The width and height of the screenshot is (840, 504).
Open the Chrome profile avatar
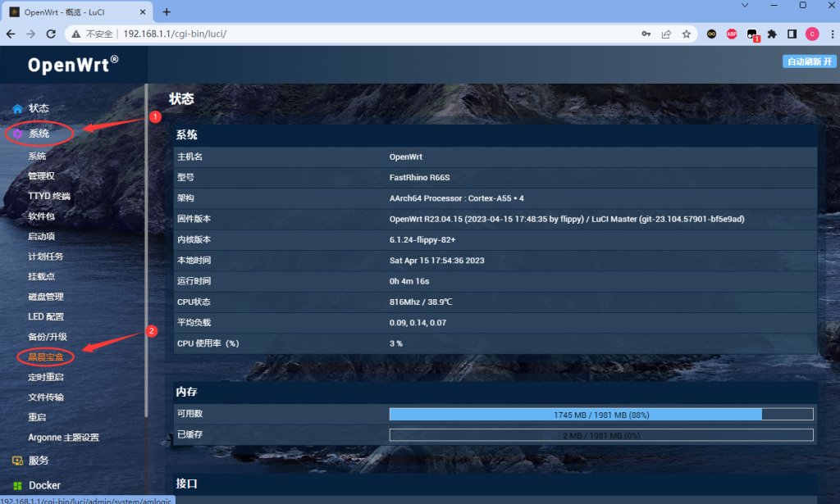(812, 34)
